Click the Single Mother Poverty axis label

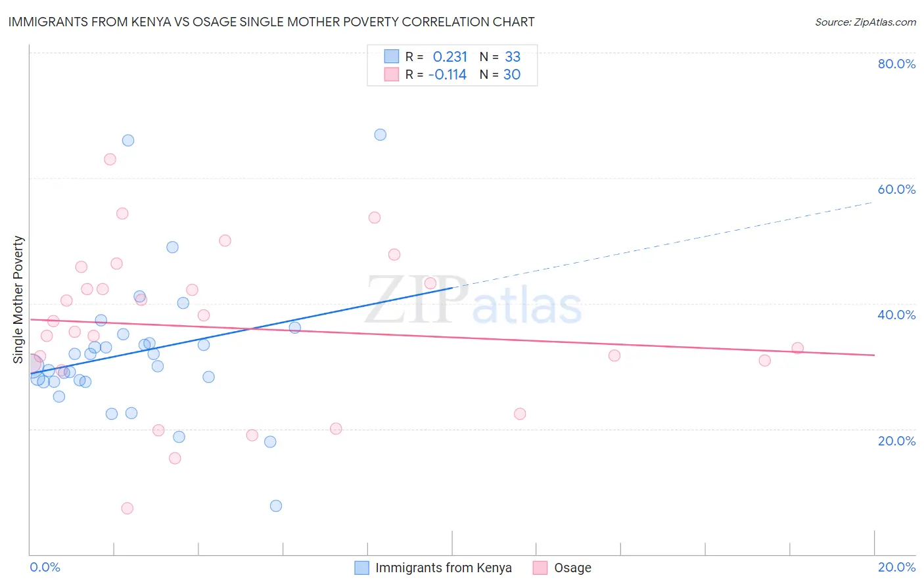pyautogui.click(x=18, y=300)
